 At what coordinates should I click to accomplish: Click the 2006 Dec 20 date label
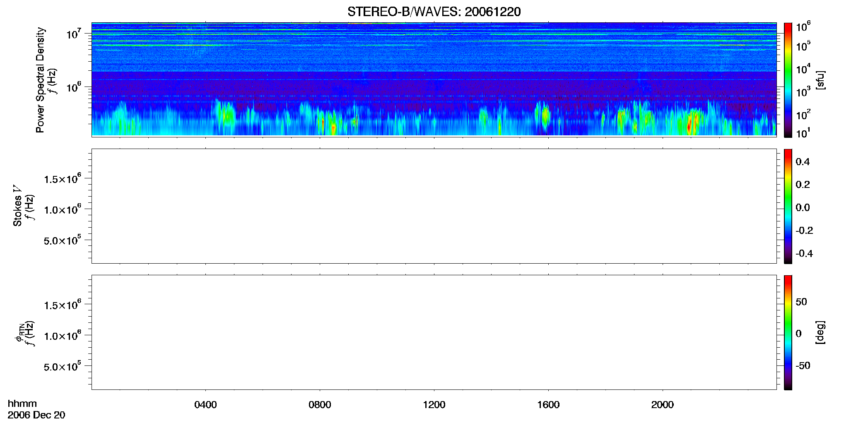36,415
